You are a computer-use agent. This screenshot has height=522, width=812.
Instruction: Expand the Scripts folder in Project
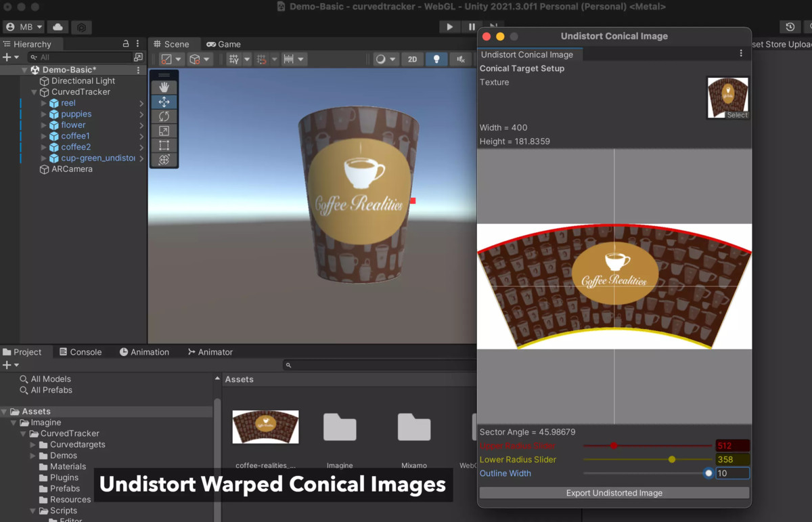32,510
